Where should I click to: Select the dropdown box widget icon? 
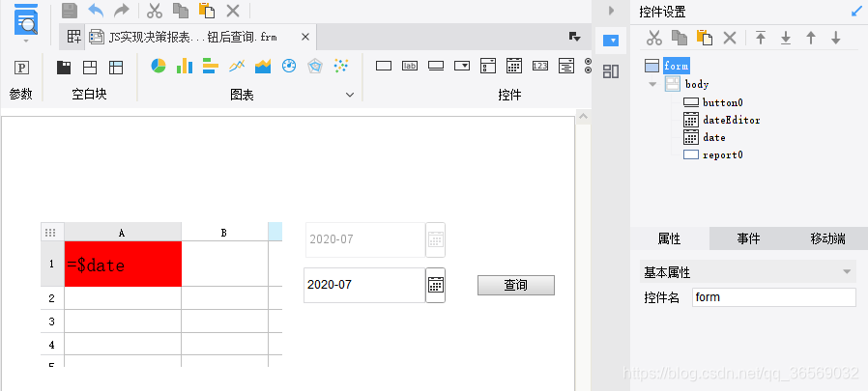pyautogui.click(x=462, y=66)
